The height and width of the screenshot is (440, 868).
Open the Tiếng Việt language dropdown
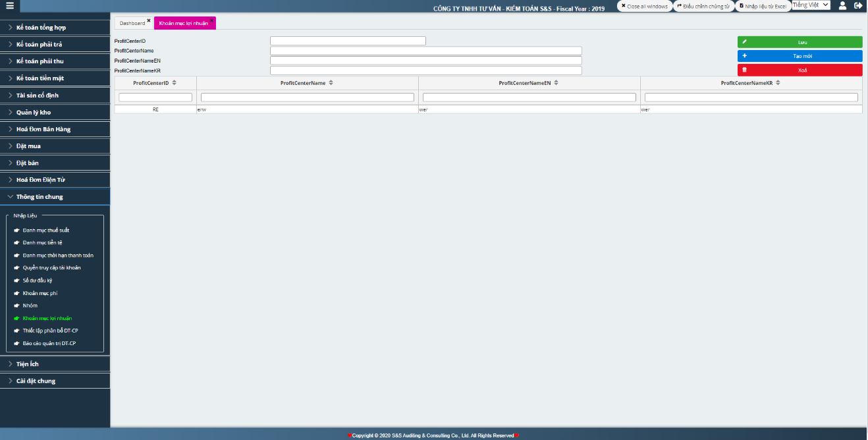click(811, 5)
